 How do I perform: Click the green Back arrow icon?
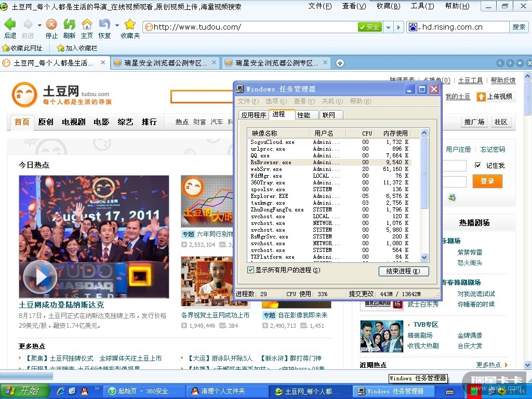[x=10, y=24]
